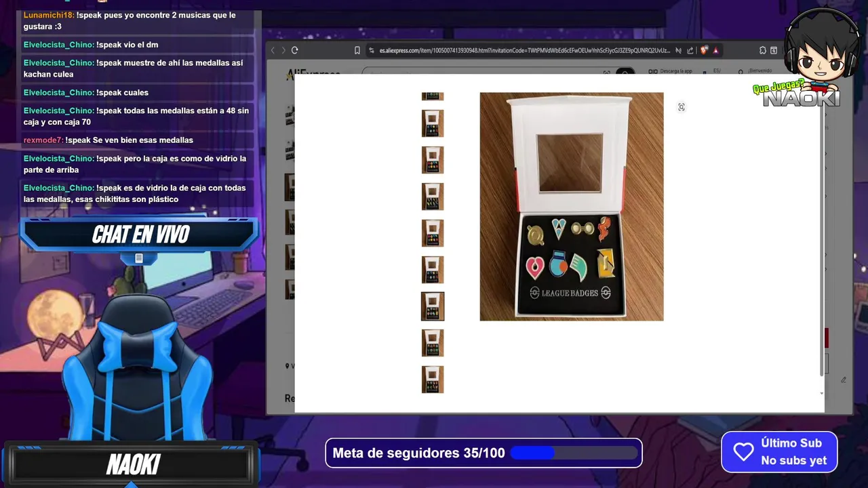Image resolution: width=868 pixels, height=488 pixels.
Task: Click the Descarga la app link
Action: [675, 70]
